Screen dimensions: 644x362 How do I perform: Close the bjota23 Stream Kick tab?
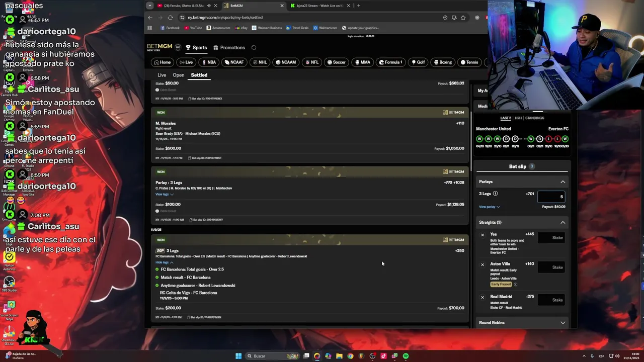pos(349,6)
